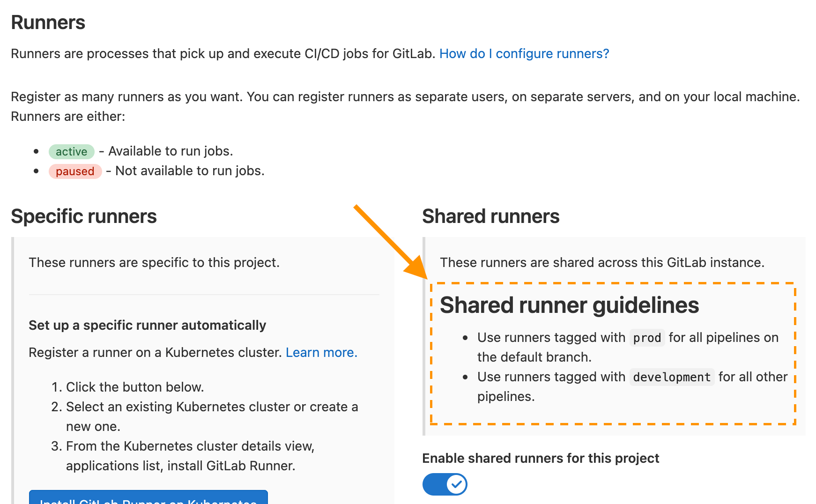Expand the Shared runner guidelines section
This screenshot has height=504, width=816.
click(x=570, y=305)
